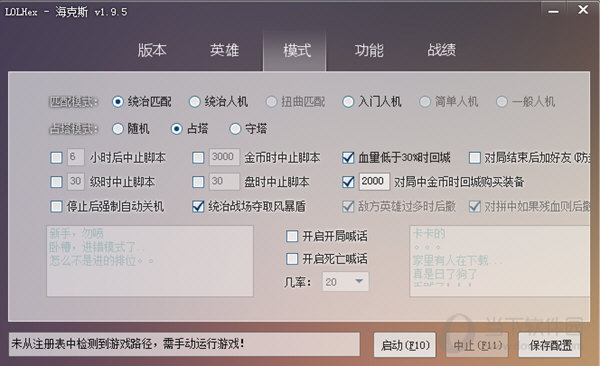Click the level field beside 级时中止脚本
The height and width of the screenshot is (366, 600).
[76, 181]
